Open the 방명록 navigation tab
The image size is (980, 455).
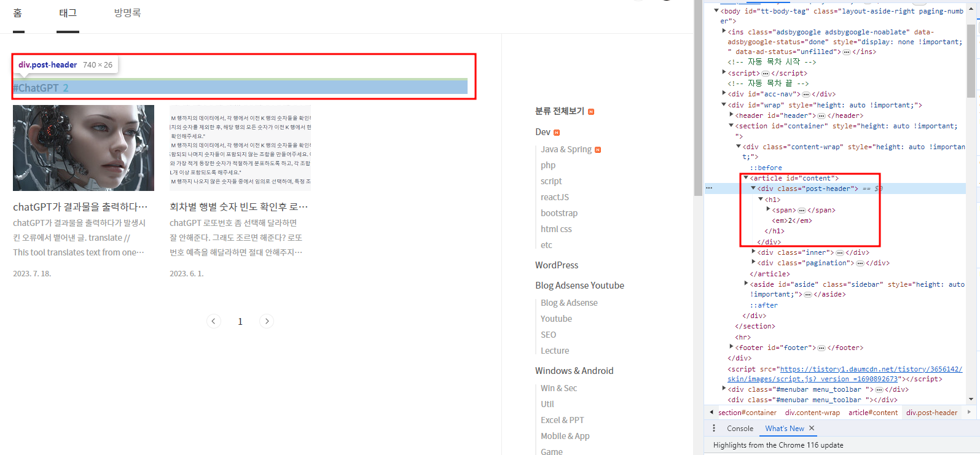(x=127, y=13)
